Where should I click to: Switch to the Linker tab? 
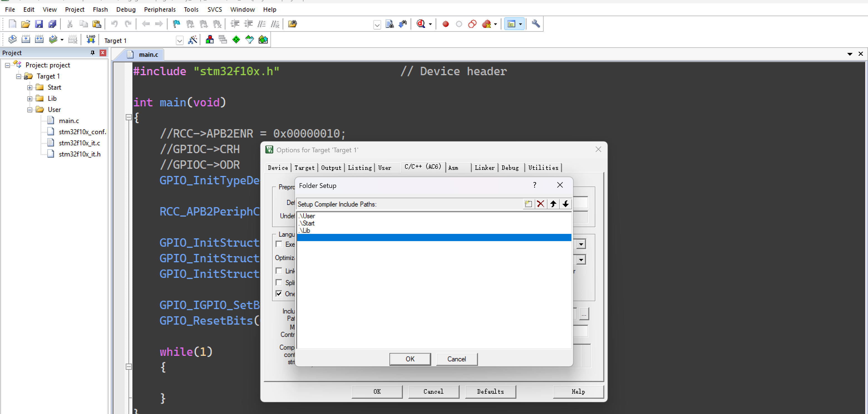click(x=484, y=168)
